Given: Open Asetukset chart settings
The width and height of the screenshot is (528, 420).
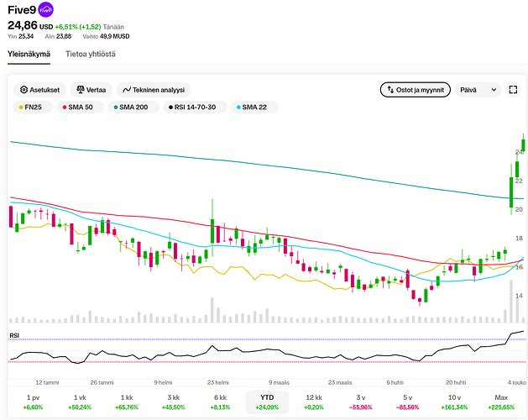Looking at the screenshot, I should (x=39, y=90).
